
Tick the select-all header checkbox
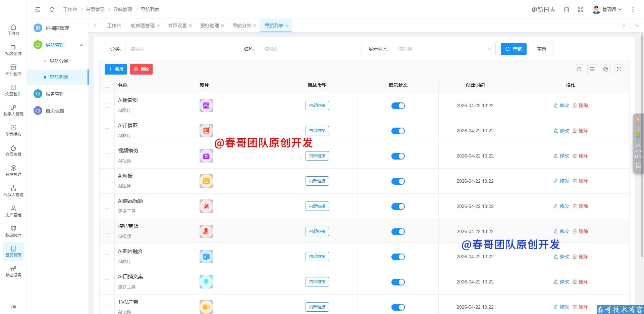click(x=107, y=85)
